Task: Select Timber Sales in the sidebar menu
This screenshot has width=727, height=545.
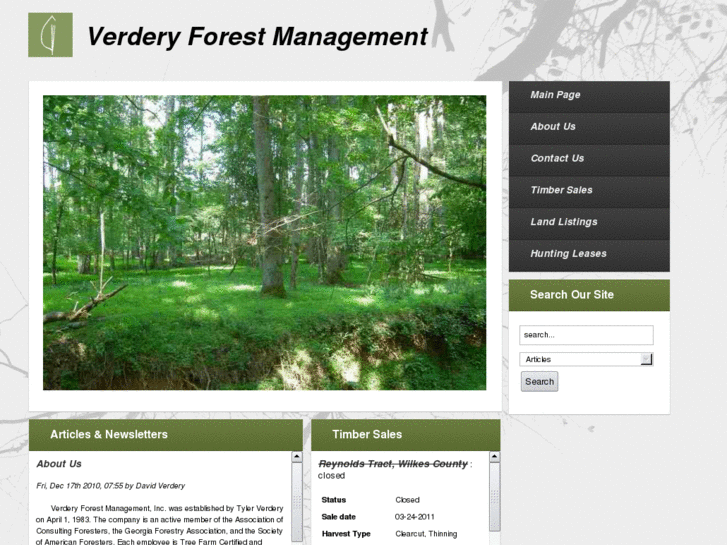Action: point(589,192)
